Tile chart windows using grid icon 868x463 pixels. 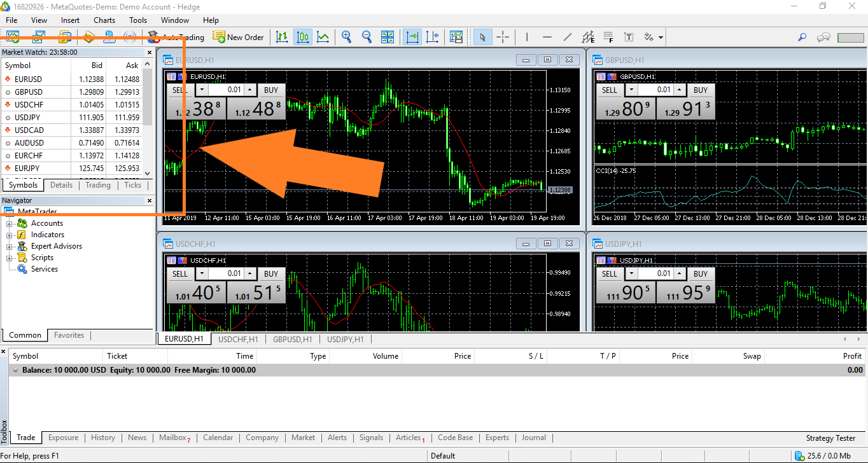(x=388, y=37)
